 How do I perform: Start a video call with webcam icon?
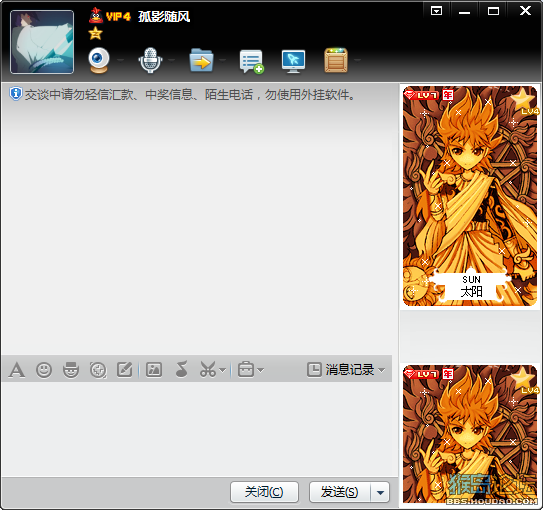(99, 60)
